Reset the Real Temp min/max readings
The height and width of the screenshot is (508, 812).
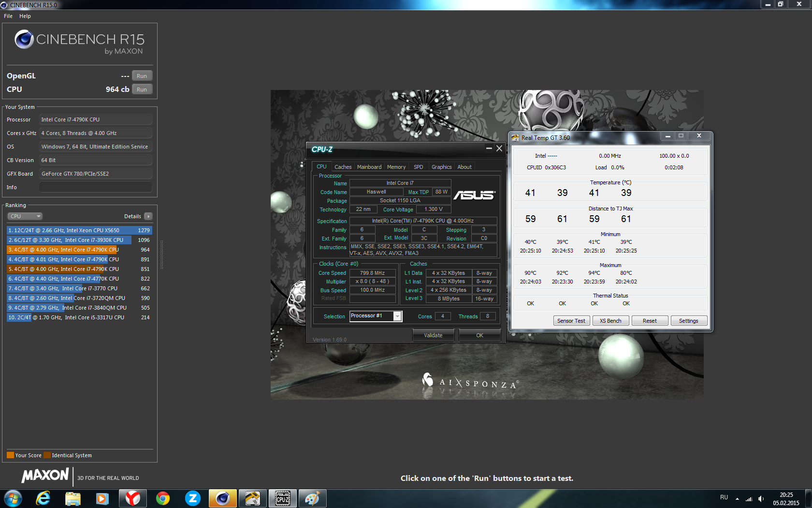(650, 321)
